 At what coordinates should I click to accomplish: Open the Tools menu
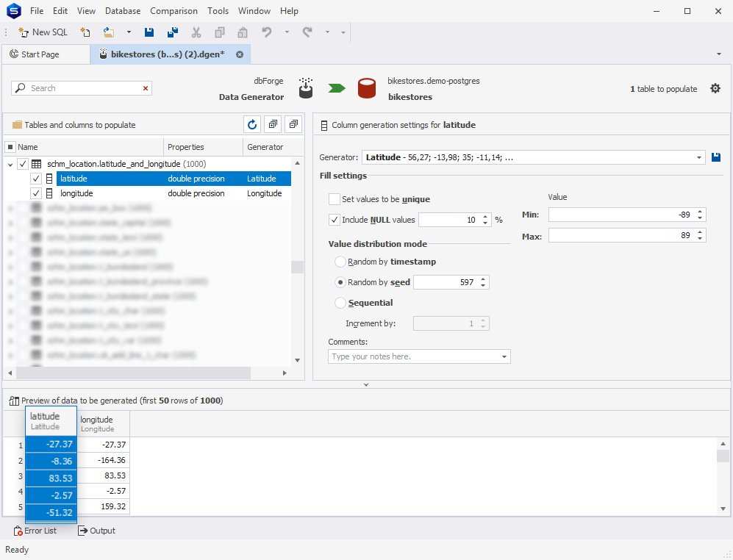(218, 11)
